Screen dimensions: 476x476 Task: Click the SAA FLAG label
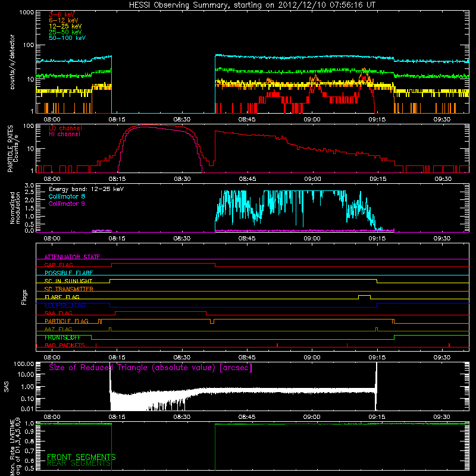(x=58, y=313)
